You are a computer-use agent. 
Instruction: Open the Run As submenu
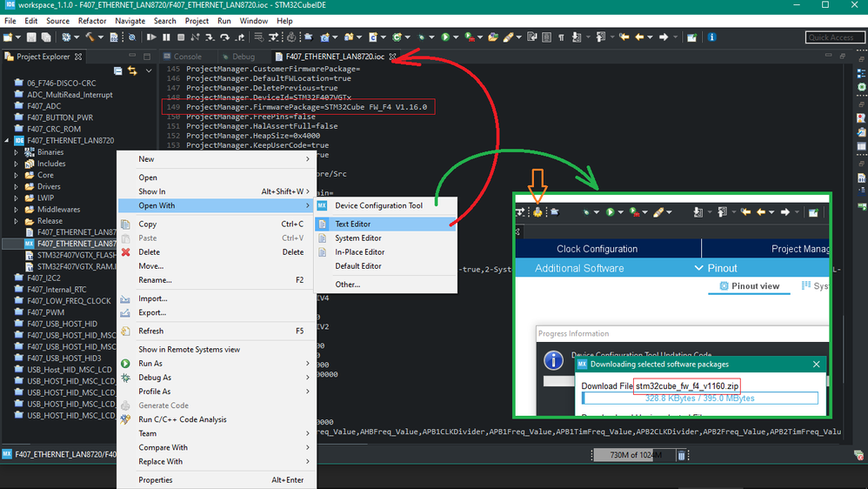click(x=217, y=364)
